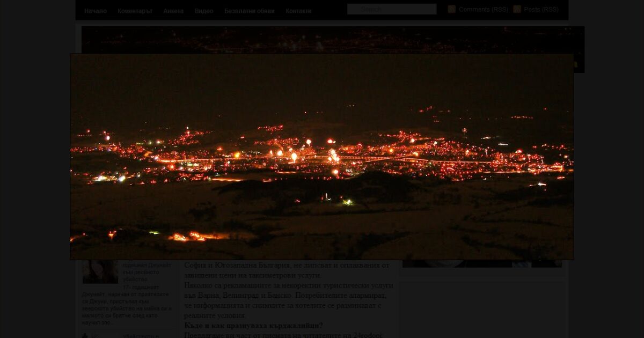The height and width of the screenshot is (338, 644).
Task: Open the Posts (RSS) feed link
Action: coord(541,9)
